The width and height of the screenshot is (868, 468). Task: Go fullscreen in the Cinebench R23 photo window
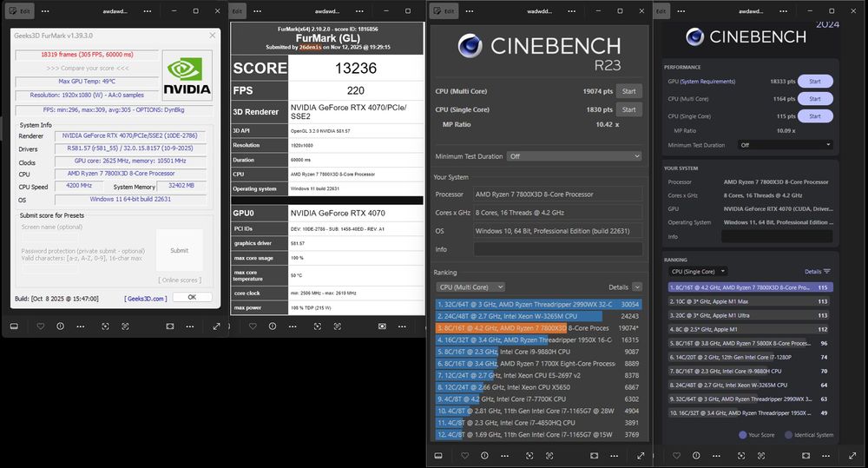pyautogui.click(x=641, y=456)
